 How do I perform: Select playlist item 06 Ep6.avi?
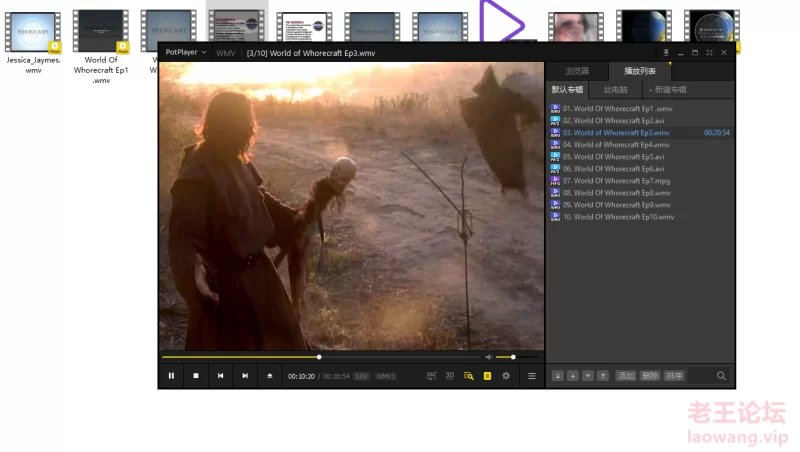(640, 169)
